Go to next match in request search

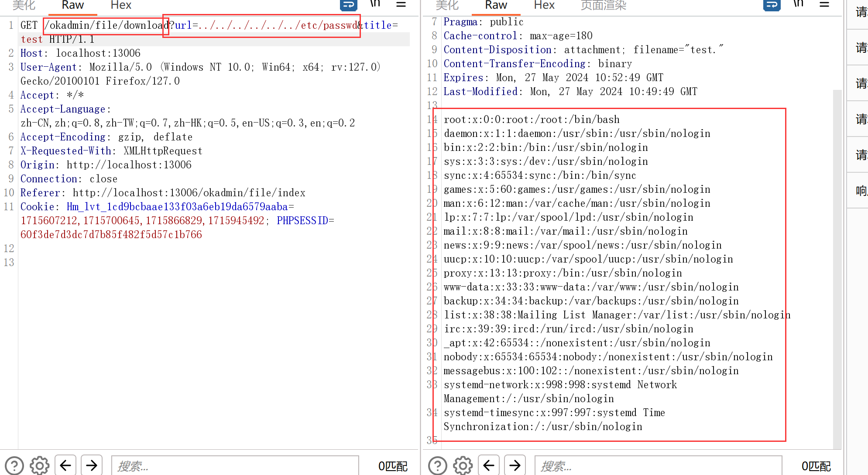click(x=92, y=465)
